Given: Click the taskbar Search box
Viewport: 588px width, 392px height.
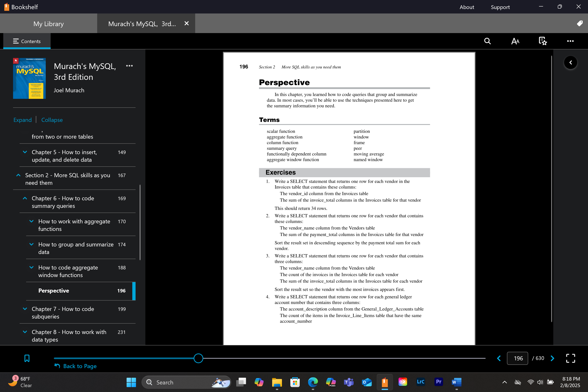Looking at the screenshot, I should coord(186,382).
